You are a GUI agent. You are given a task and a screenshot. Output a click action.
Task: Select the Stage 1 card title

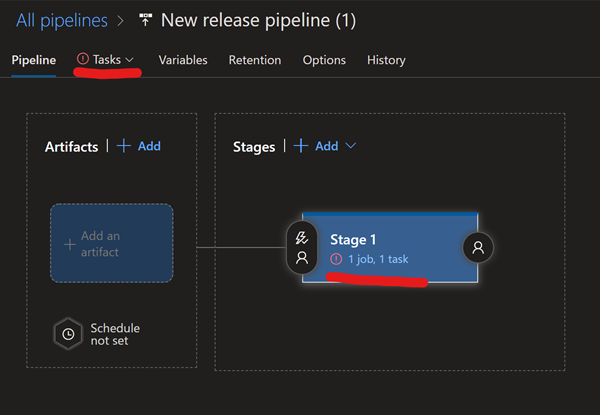click(353, 240)
